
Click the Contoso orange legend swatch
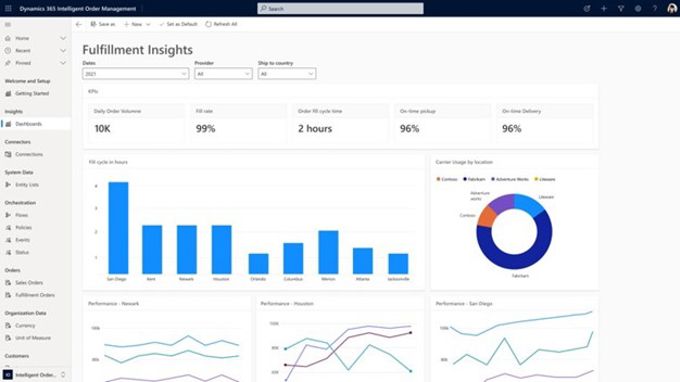(x=438, y=179)
